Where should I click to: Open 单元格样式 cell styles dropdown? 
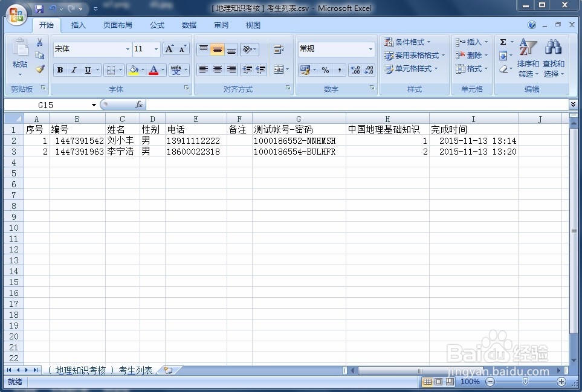411,69
